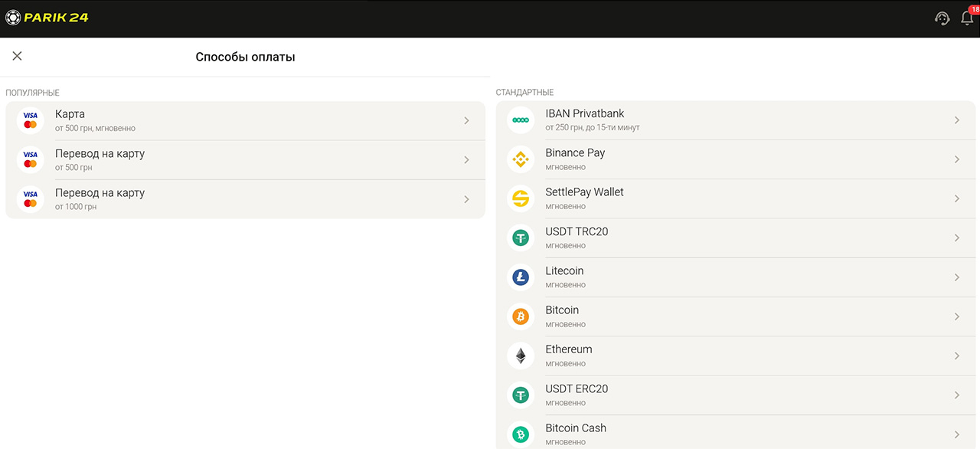Choose the USDT TRC20 label
This screenshot has width=980, height=449.
(577, 231)
